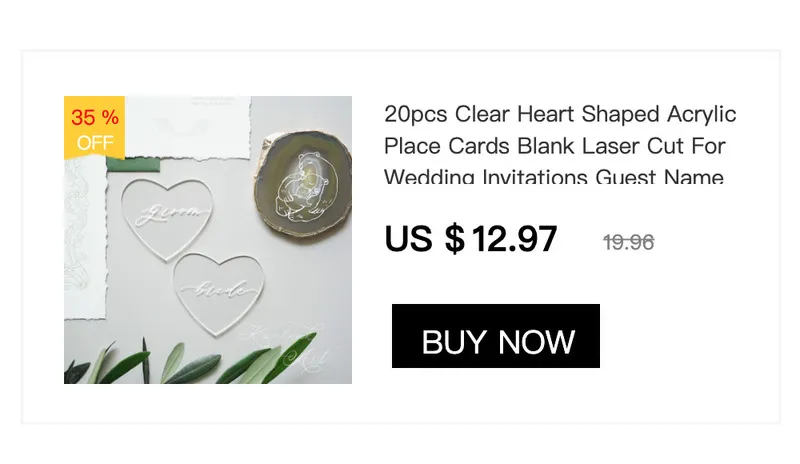Image resolution: width=800 pixels, height=464 pixels.
Task: Click the agate slice coaster in photo
Action: point(303,183)
